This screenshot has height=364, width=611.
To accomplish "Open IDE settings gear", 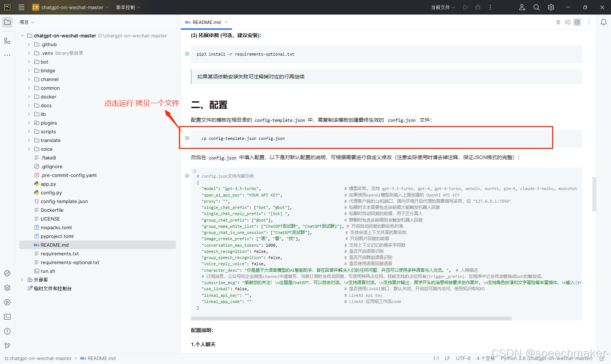I will pyautogui.click(x=551, y=7).
